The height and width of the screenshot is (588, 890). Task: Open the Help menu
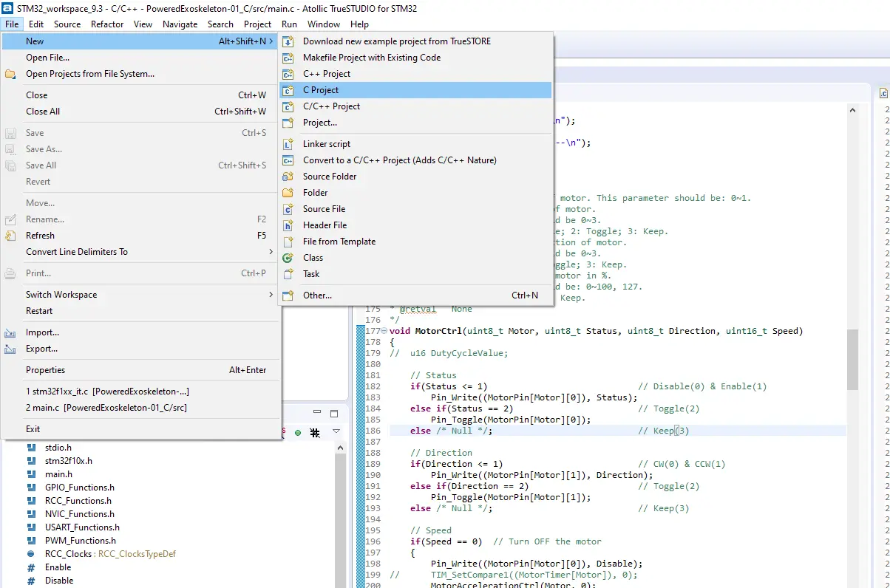[x=359, y=24]
